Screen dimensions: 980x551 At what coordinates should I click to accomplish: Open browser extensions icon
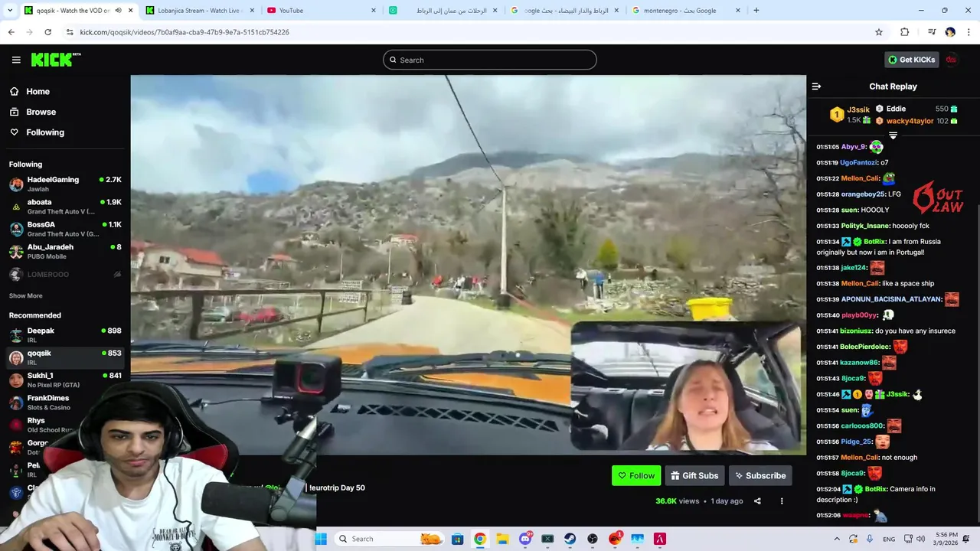pyautogui.click(x=904, y=32)
